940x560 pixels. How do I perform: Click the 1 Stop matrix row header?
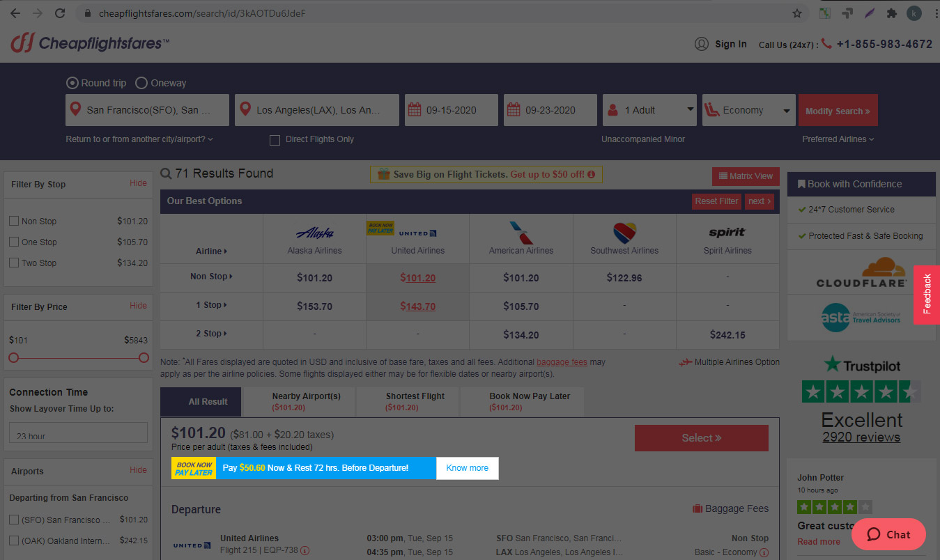coord(212,305)
